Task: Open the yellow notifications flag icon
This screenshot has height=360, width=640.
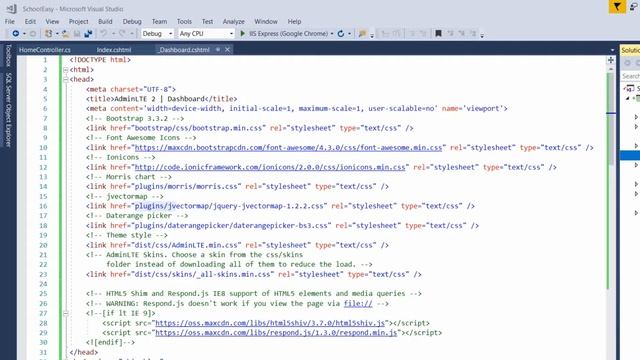Action: click(617, 7)
